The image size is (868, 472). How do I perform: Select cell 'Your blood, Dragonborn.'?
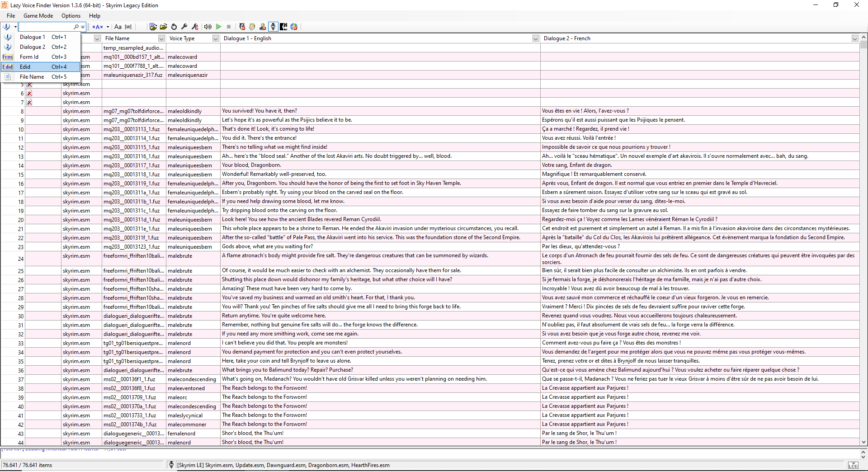[x=380, y=165]
